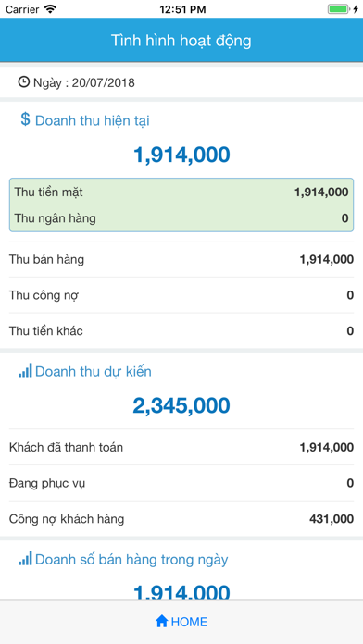Open Khách đã thanh toán row
The image size is (363, 644).
[x=181, y=447]
